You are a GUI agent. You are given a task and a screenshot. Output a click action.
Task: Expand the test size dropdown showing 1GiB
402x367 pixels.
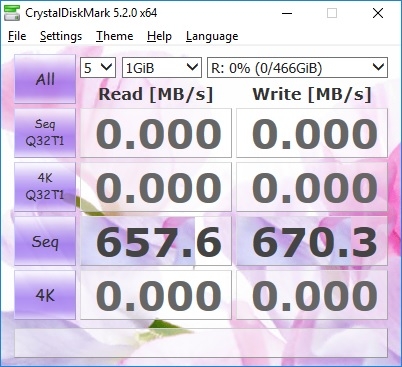coord(162,68)
